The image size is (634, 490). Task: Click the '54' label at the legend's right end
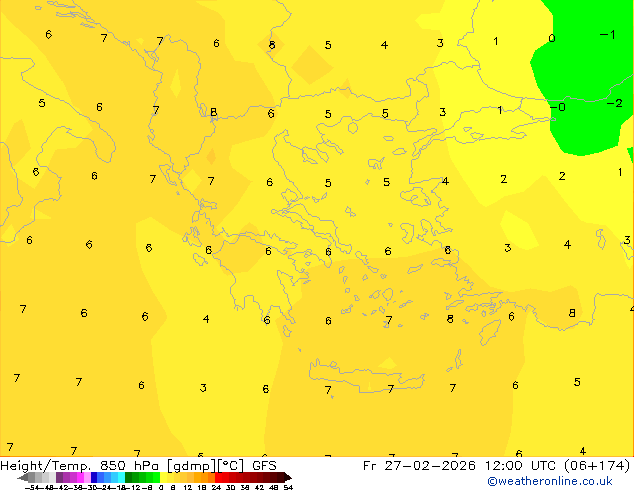pos(288,488)
